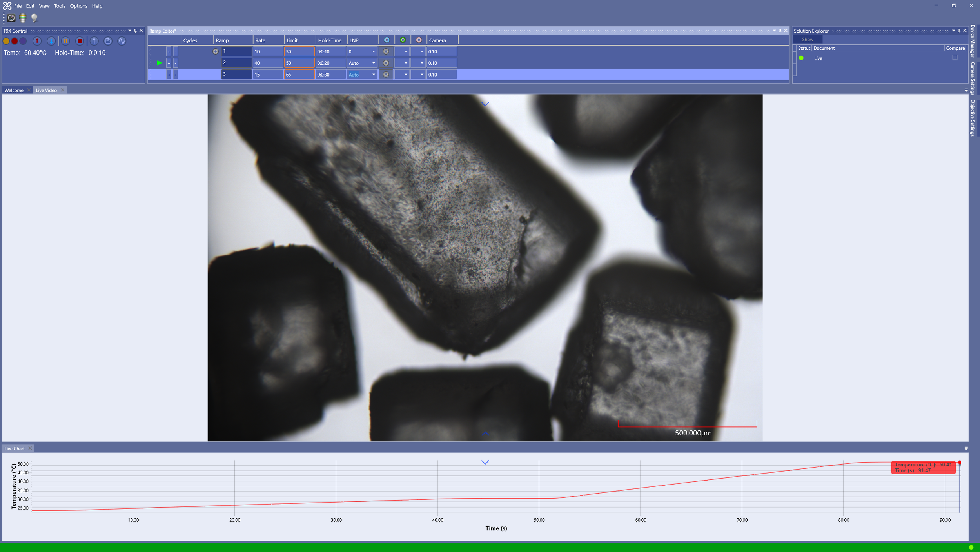Open the Tools menu
The height and width of the screenshot is (552, 980).
(59, 6)
